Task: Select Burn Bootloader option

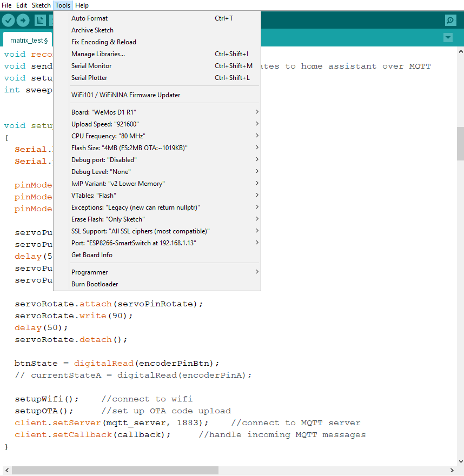Action: pyautogui.click(x=157, y=284)
